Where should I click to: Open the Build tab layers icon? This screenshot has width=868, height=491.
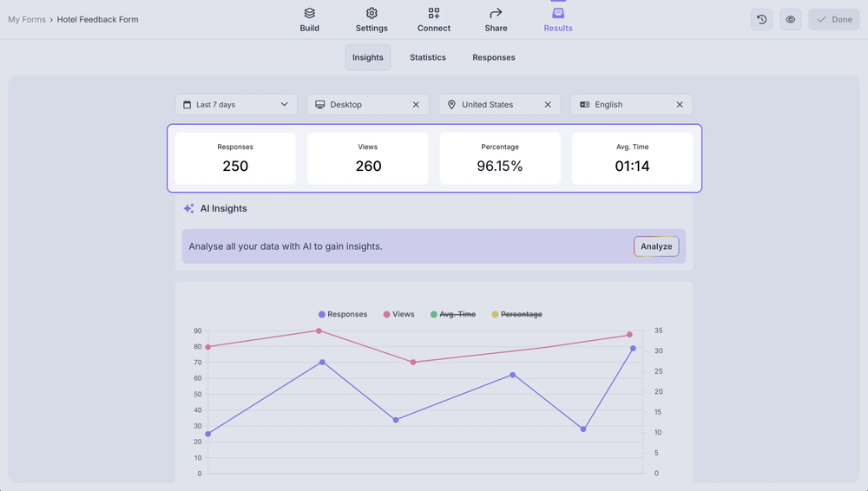[x=309, y=13]
